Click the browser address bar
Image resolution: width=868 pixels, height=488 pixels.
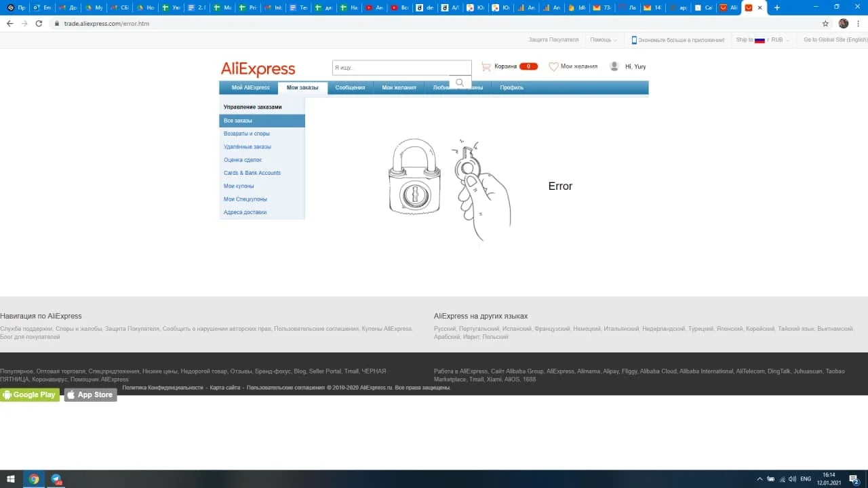pos(434,23)
